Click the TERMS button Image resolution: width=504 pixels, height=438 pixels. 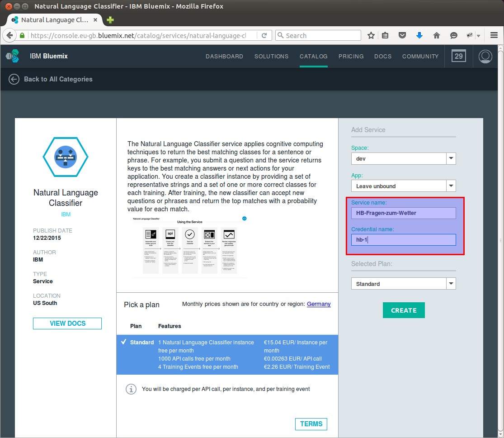coord(311,424)
